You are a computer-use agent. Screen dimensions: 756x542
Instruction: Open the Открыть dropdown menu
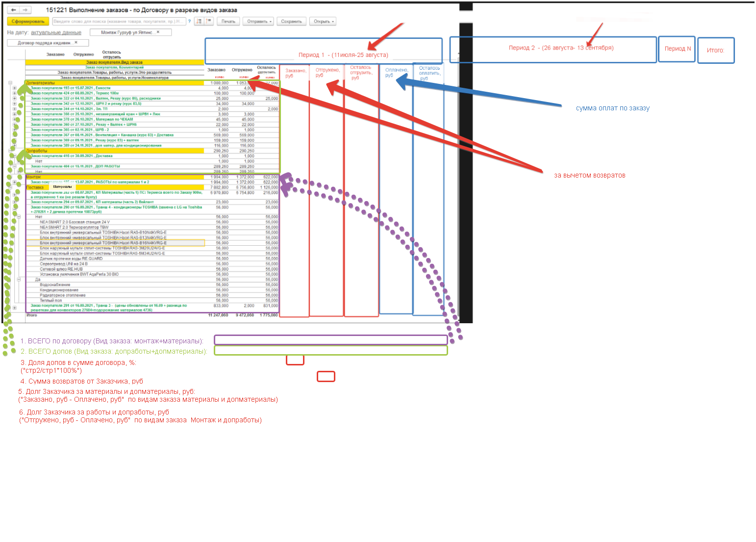click(x=324, y=21)
